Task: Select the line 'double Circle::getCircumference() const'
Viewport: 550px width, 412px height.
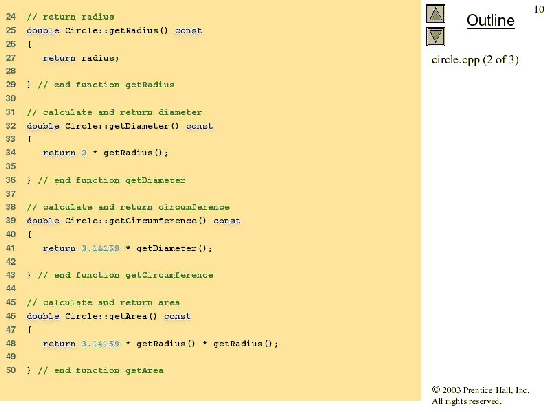Action: (134, 221)
